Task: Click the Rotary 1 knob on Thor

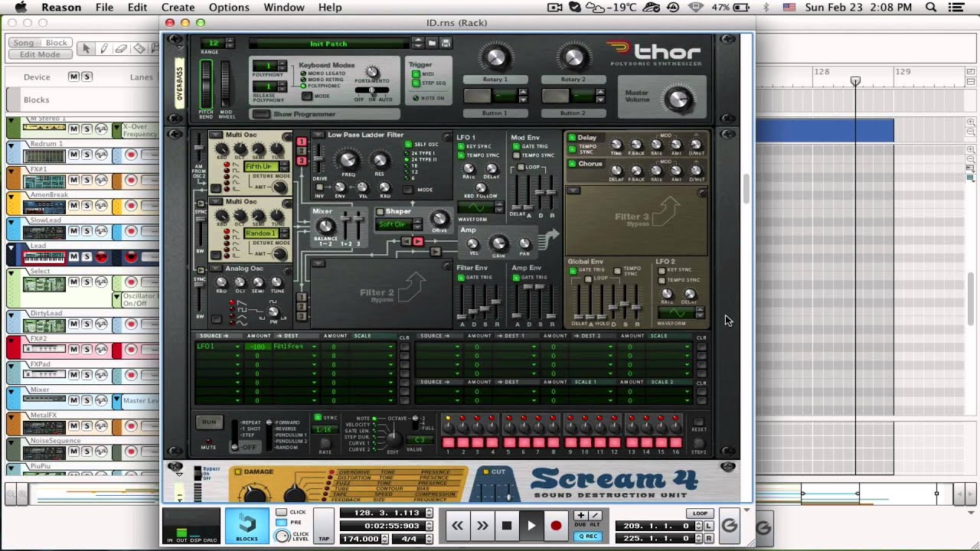Action: tap(495, 57)
